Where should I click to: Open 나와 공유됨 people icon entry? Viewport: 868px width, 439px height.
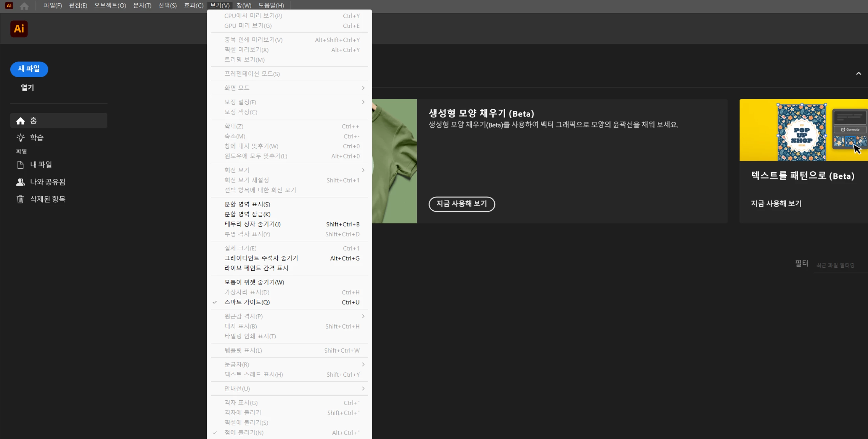click(x=20, y=182)
